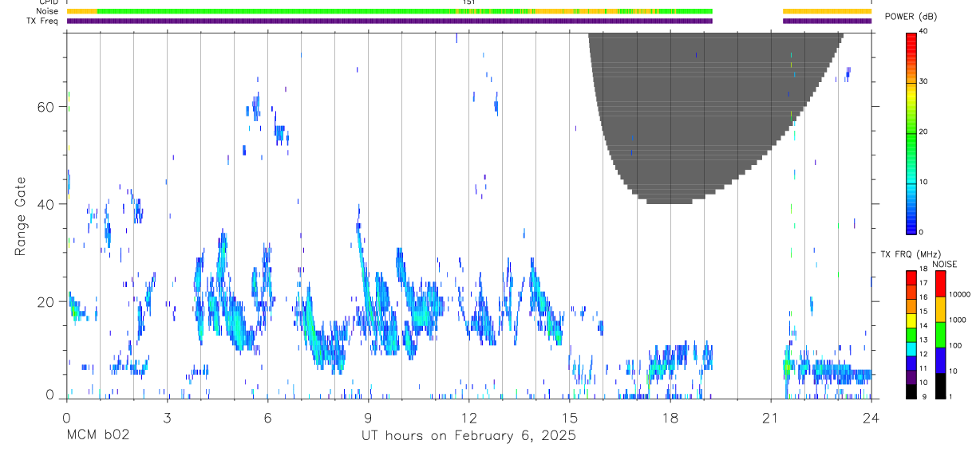The width and height of the screenshot is (980, 452).
Task: Click the "6" hour tick on the time axis
Action: click(x=267, y=418)
